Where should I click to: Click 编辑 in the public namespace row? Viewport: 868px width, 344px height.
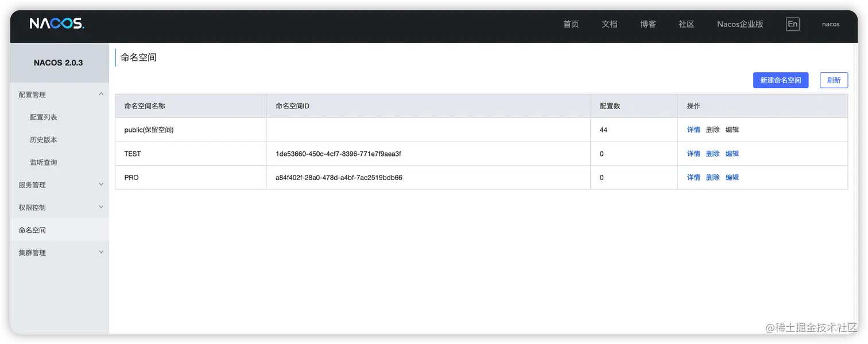(732, 130)
